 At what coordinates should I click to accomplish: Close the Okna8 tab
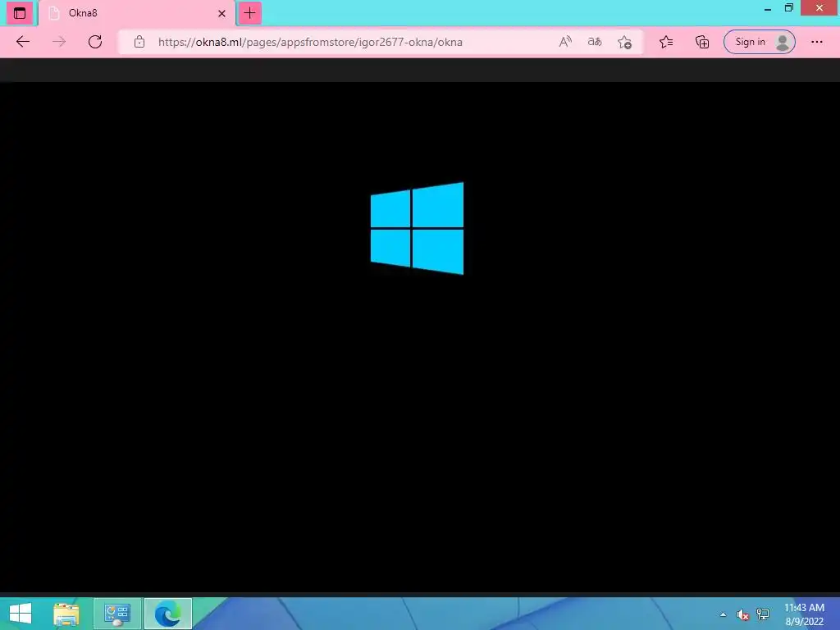(x=221, y=13)
